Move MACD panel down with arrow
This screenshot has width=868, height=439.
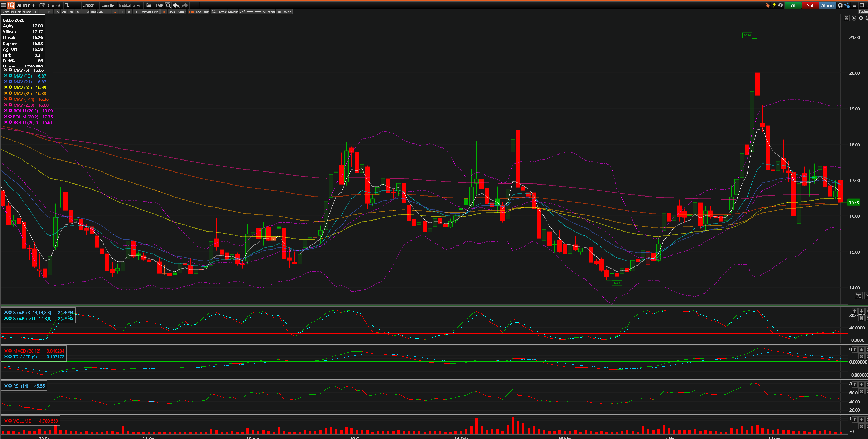coord(861,349)
